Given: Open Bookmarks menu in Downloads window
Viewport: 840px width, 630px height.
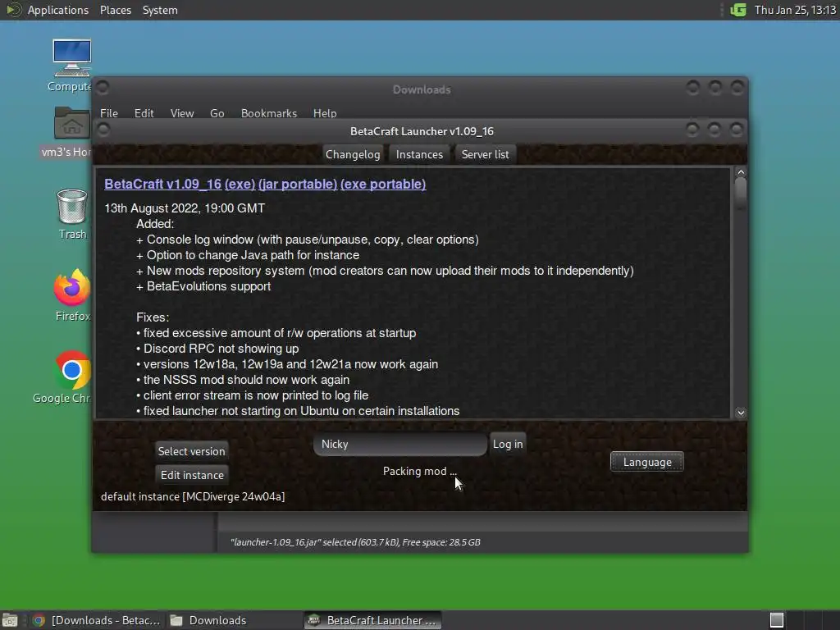Looking at the screenshot, I should tap(268, 113).
